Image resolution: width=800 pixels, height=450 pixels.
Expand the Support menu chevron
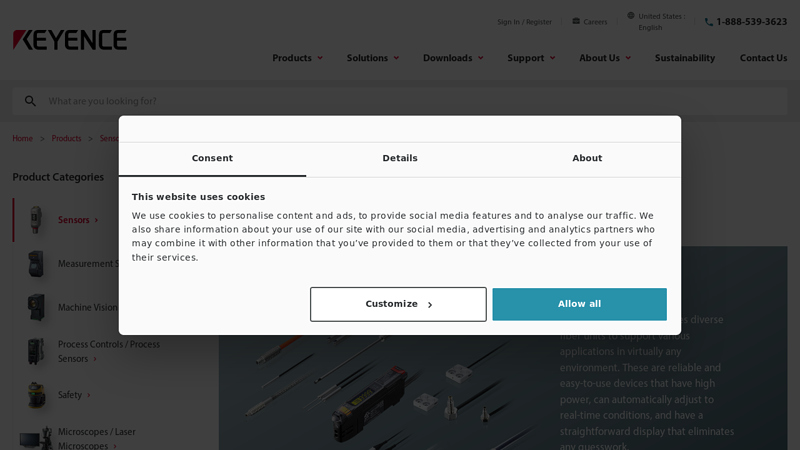[553, 58]
